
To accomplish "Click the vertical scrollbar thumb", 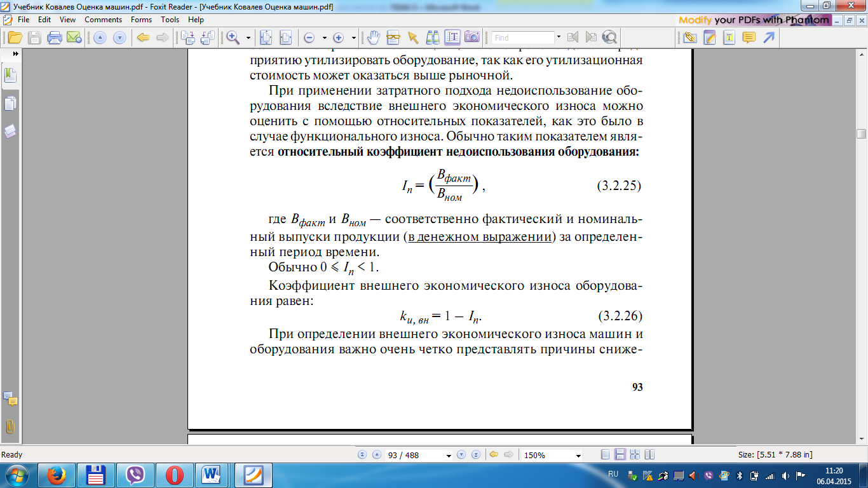I will [x=862, y=133].
